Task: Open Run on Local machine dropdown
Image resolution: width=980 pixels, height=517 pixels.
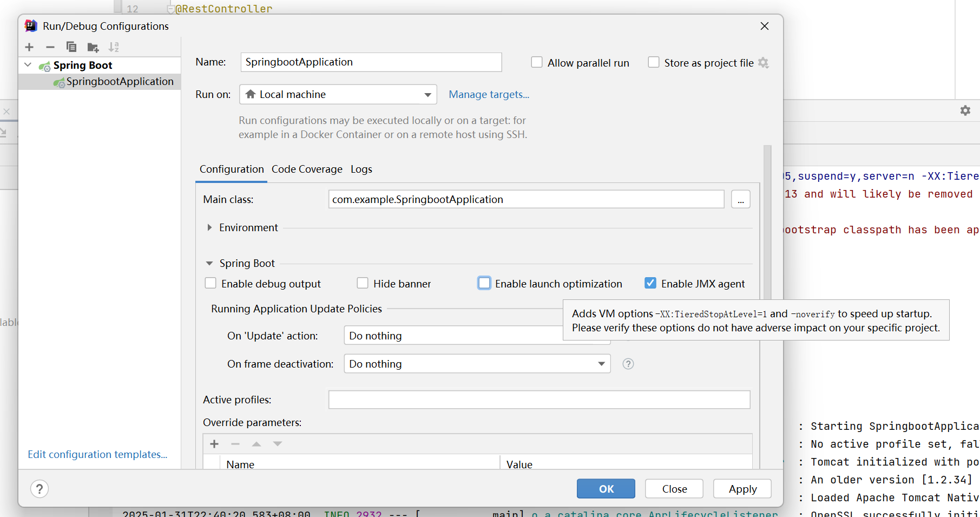Action: (338, 94)
